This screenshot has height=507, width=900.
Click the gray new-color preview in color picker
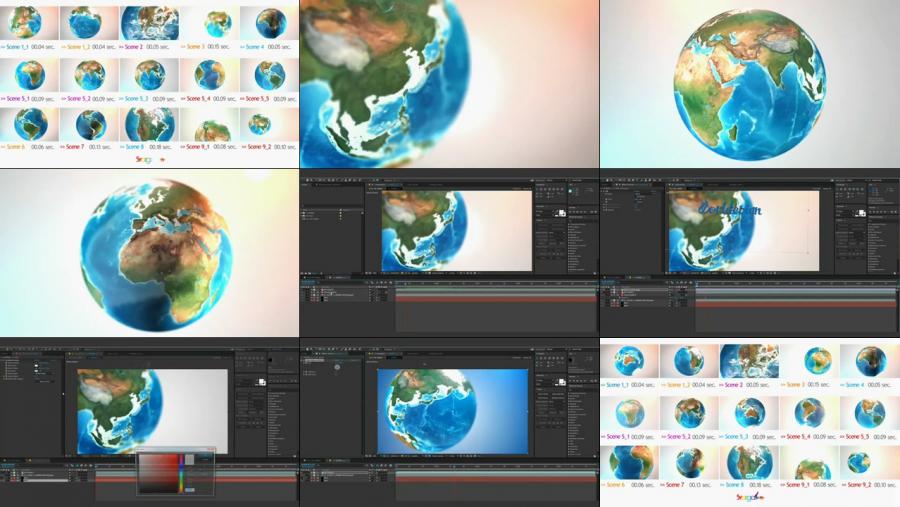190,458
